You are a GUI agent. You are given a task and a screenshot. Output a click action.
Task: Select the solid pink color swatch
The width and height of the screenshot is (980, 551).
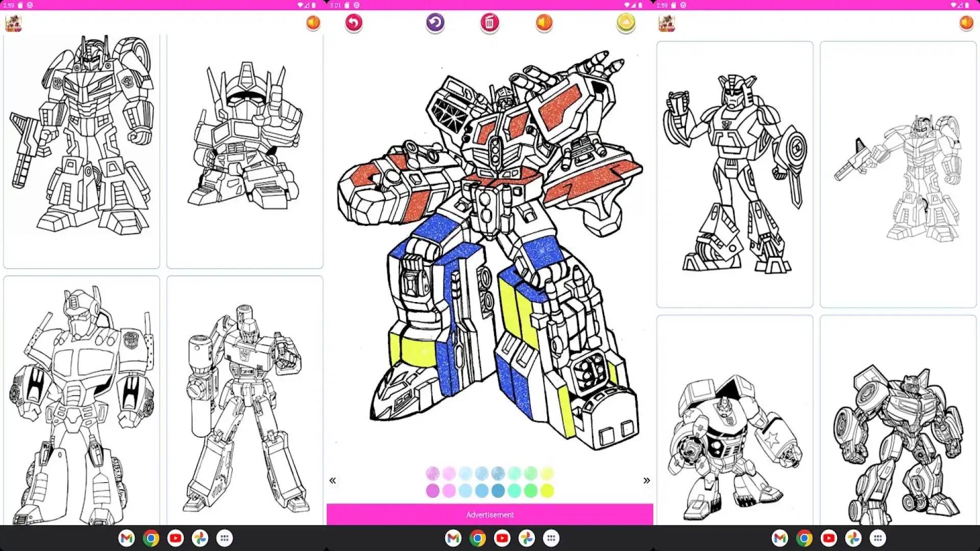click(x=449, y=491)
